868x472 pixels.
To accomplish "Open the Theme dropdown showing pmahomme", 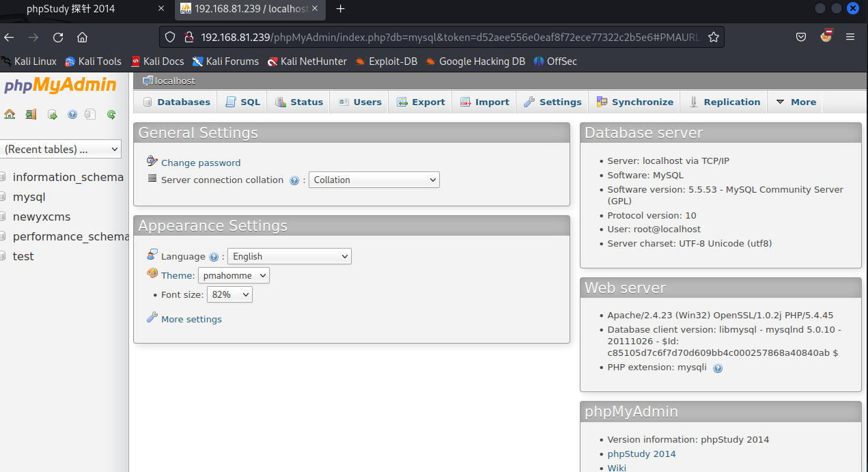I will pos(234,275).
